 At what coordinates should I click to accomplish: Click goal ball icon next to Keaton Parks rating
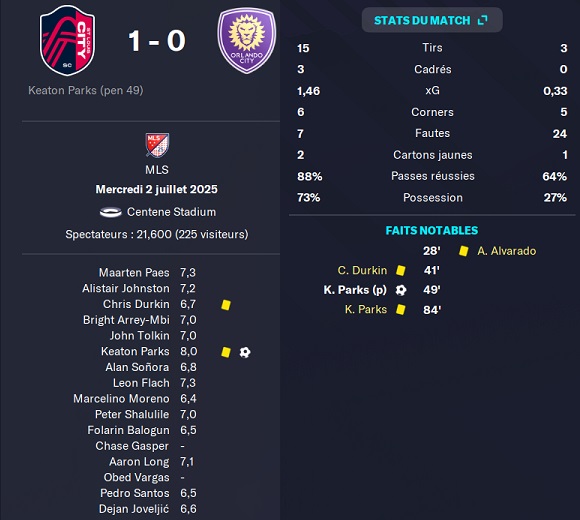click(x=245, y=352)
